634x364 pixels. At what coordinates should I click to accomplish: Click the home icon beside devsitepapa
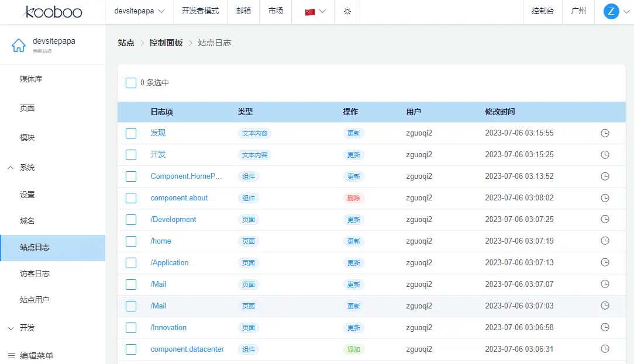click(19, 45)
